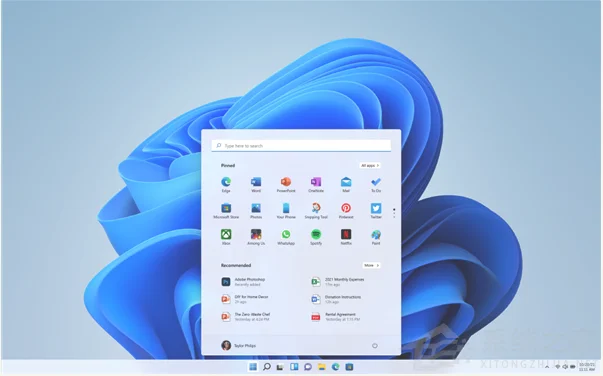Open The Zero Waste Chef presentation
Screen dimensions: 603x376
246,317
